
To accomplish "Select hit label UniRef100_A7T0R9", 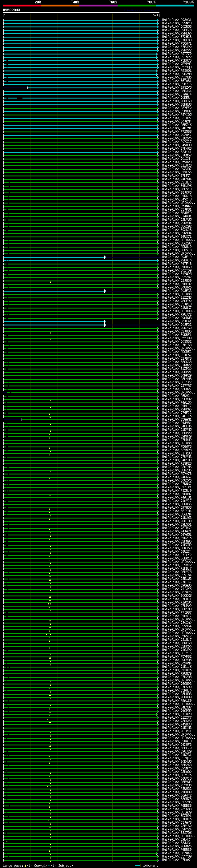I will [x=177, y=714].
